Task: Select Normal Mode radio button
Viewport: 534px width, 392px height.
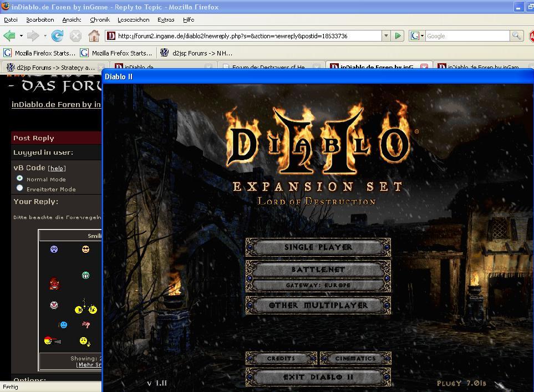Action: pos(20,178)
